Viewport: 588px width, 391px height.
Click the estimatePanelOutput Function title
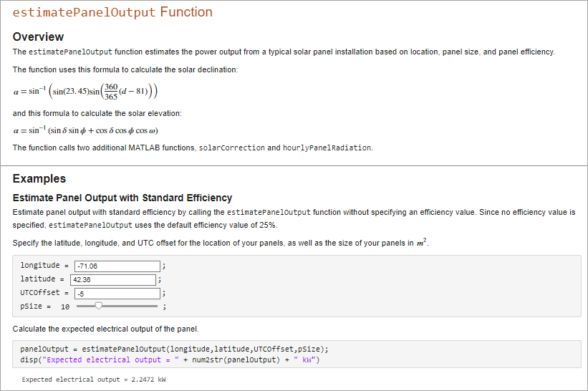tap(112, 13)
